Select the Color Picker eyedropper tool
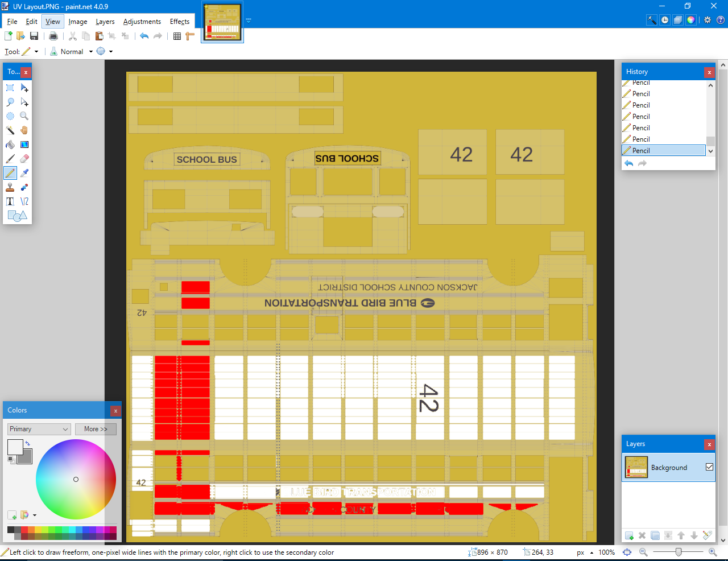 (x=24, y=173)
